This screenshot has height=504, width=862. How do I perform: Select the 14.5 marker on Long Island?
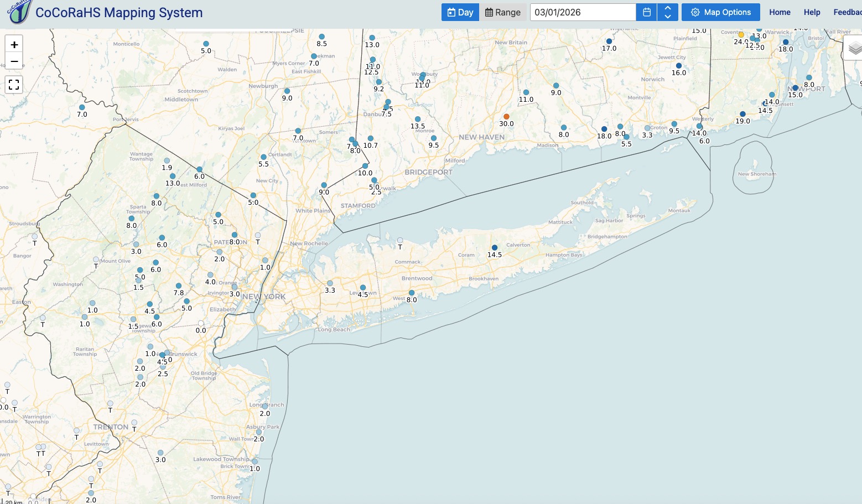coord(495,248)
